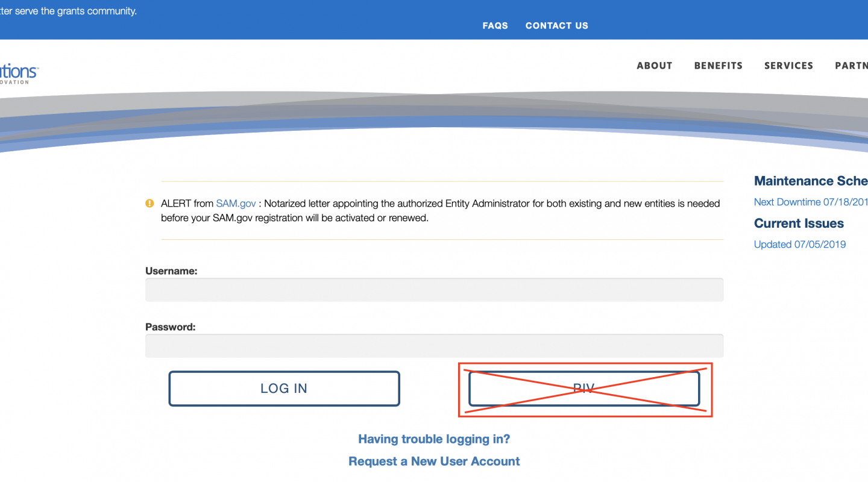Go to CONTACT US in top bar
The width and height of the screenshot is (868, 482).
556,25
